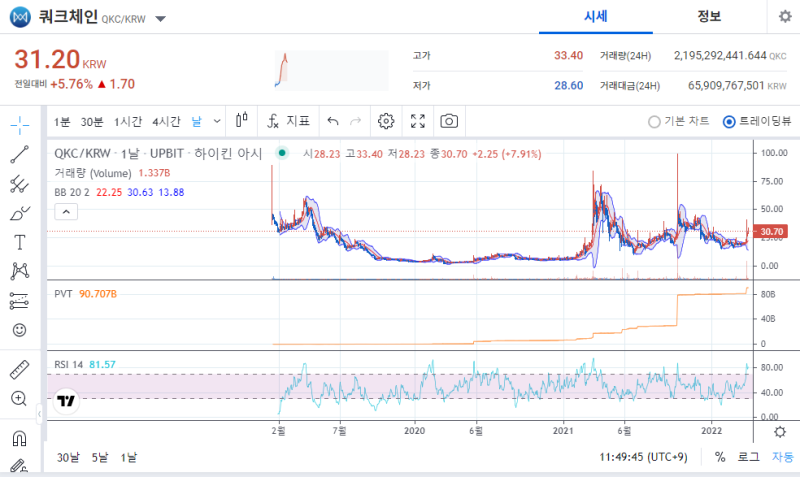Click the 고가 value 33.40
This screenshot has height=477, width=800.
tap(568, 56)
